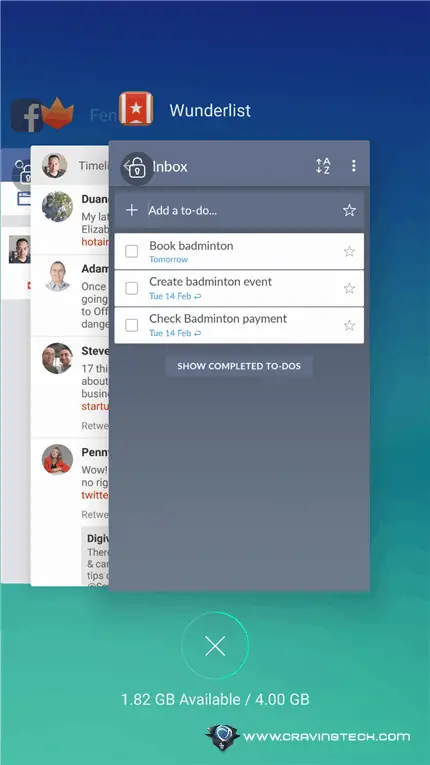
Task: Tap Duane's avatar in the Fenix timeline
Action: (57, 207)
